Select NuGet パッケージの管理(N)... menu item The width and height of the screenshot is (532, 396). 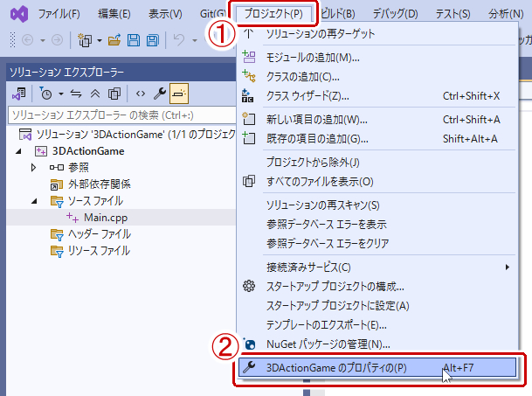click(377, 344)
